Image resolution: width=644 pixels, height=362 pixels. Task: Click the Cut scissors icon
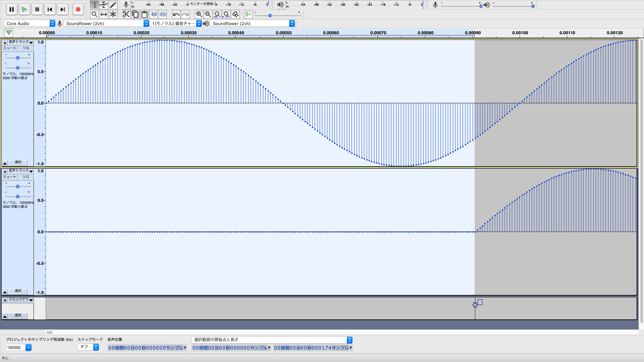[x=126, y=14]
